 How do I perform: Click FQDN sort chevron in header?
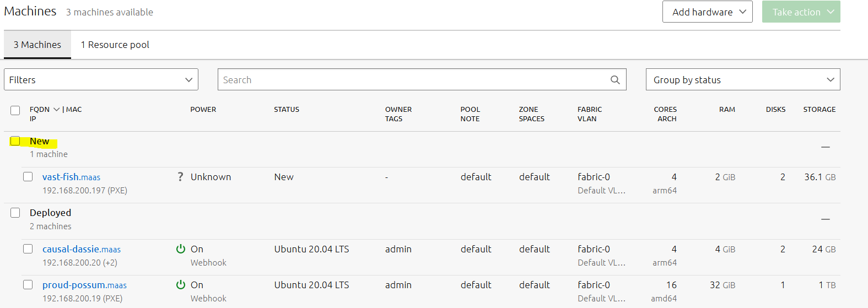pyautogui.click(x=56, y=110)
